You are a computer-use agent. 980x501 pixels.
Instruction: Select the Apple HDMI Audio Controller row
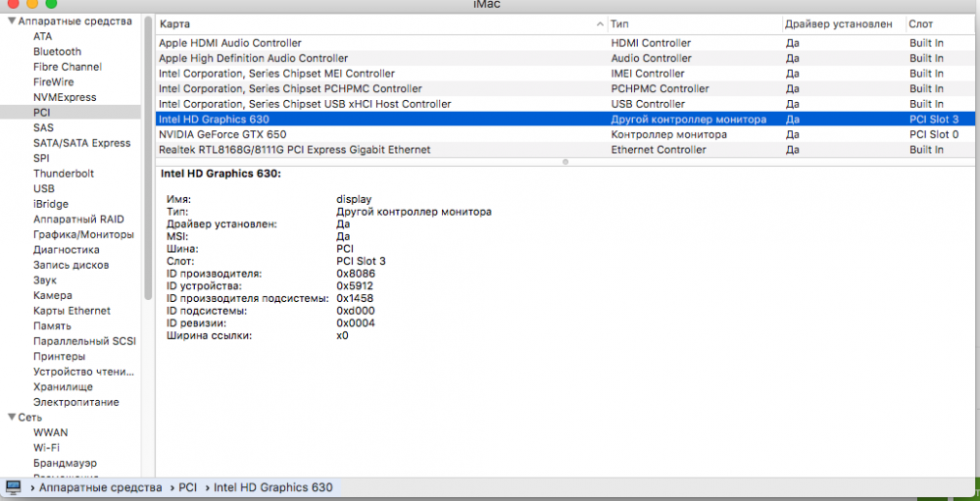coord(565,43)
